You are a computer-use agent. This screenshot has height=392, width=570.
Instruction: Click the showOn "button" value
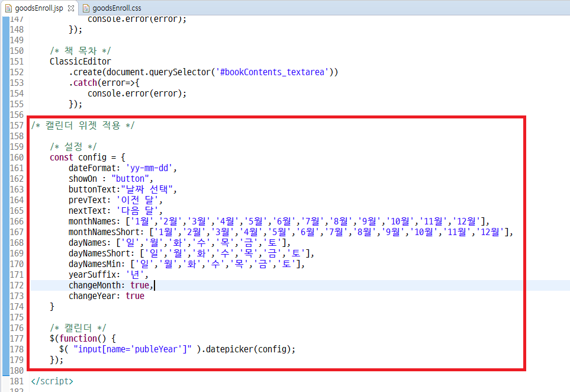pyautogui.click(x=130, y=179)
